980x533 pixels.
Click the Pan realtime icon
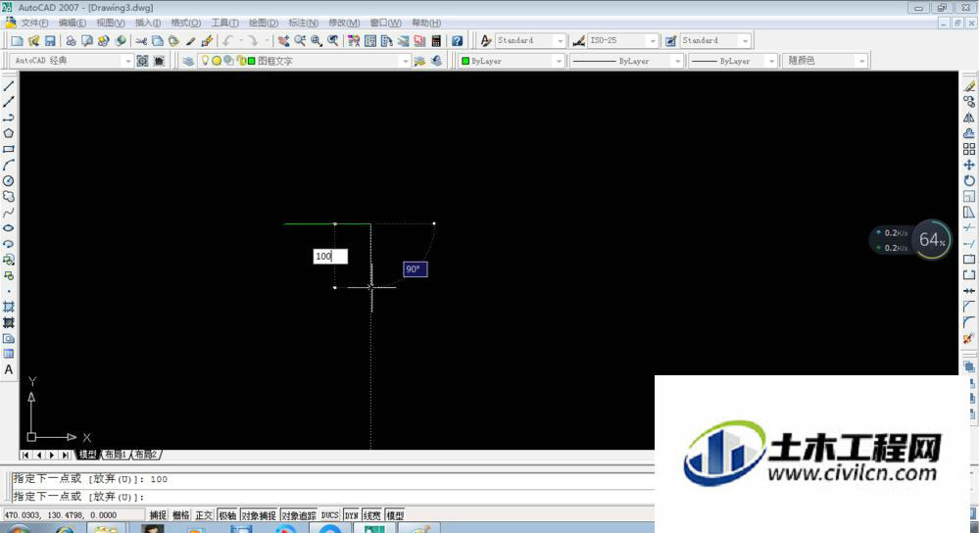283,40
